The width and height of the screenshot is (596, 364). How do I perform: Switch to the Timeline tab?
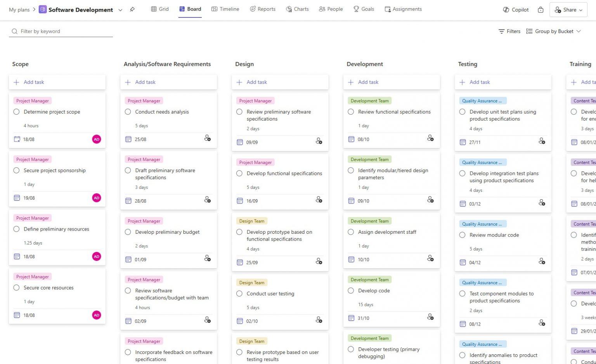(225, 9)
